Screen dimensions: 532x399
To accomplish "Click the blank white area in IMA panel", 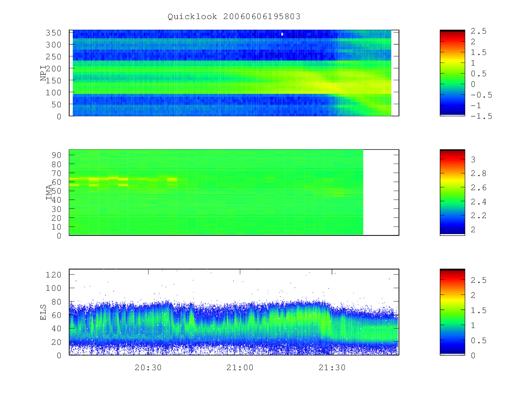I will pos(381,192).
